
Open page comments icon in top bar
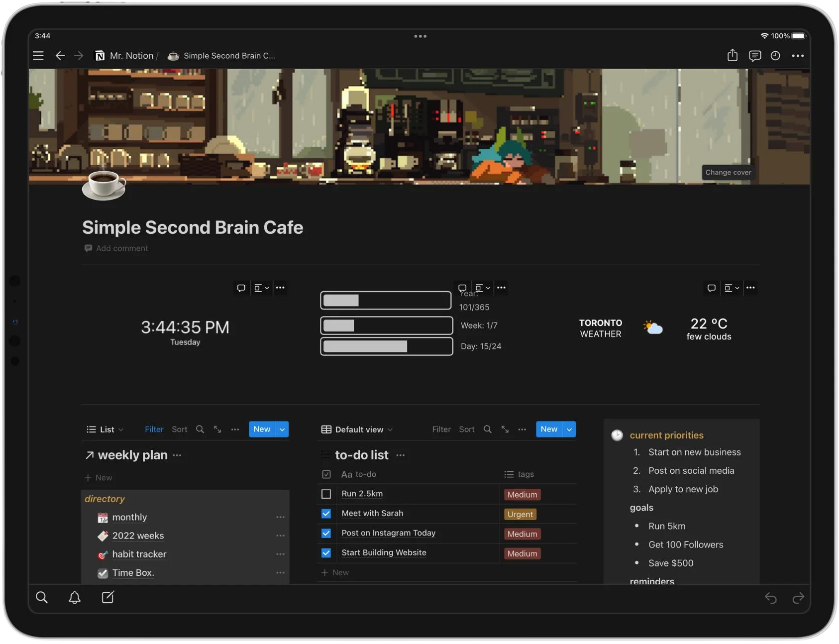pos(754,56)
